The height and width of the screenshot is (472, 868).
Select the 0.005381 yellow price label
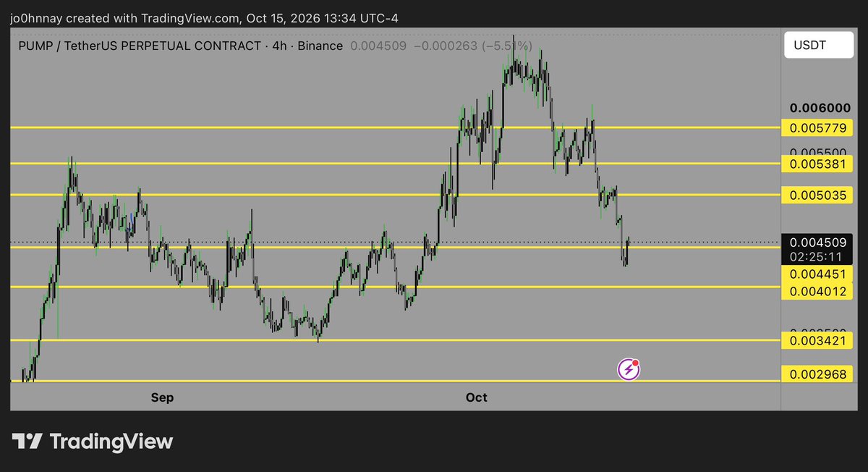click(819, 164)
